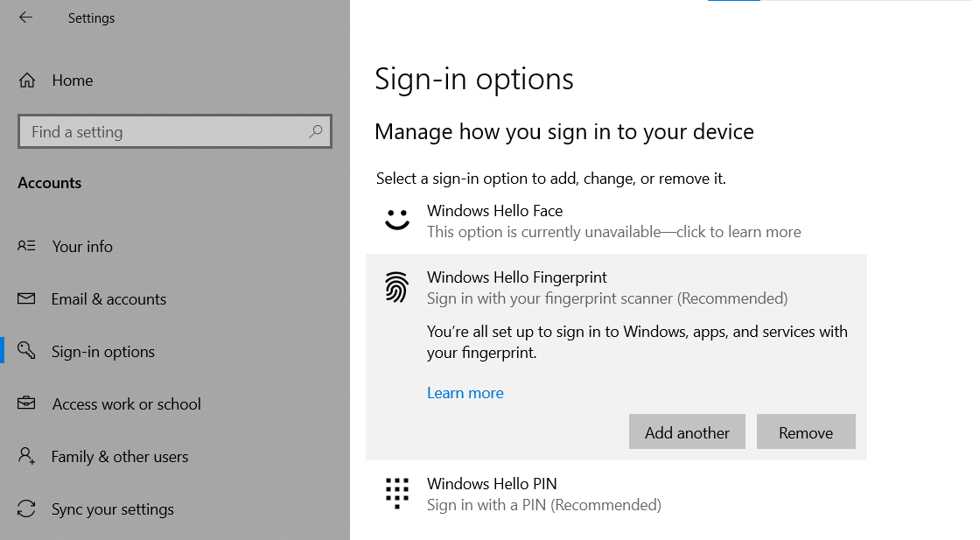Click the Sign-in options key icon
Viewport: 980px width, 540px height.
(27, 351)
